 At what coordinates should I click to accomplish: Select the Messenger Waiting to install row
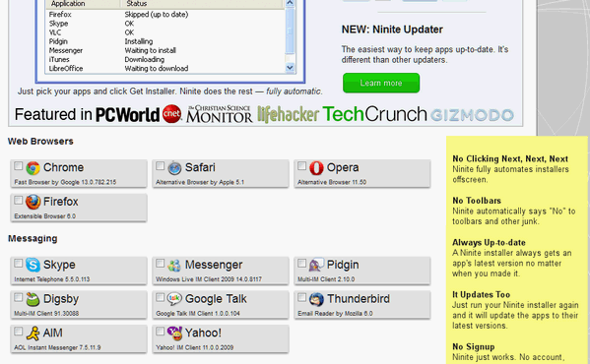[165, 50]
